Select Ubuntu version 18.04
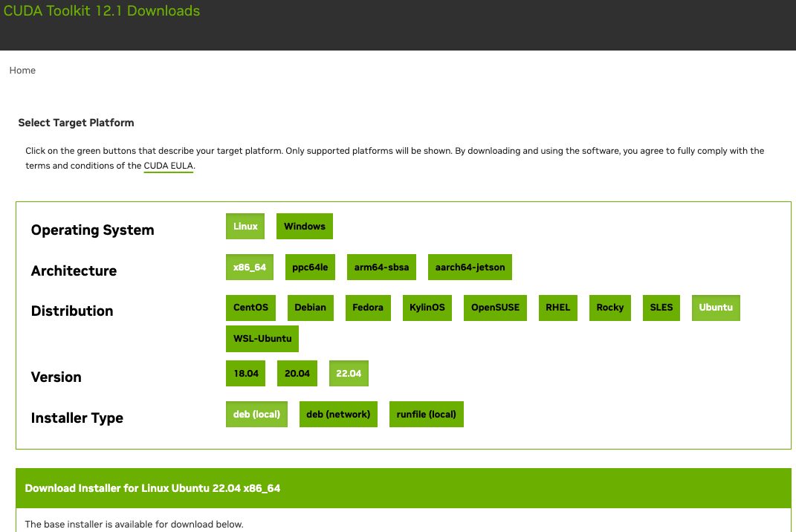Image resolution: width=796 pixels, height=532 pixels. tap(246, 374)
